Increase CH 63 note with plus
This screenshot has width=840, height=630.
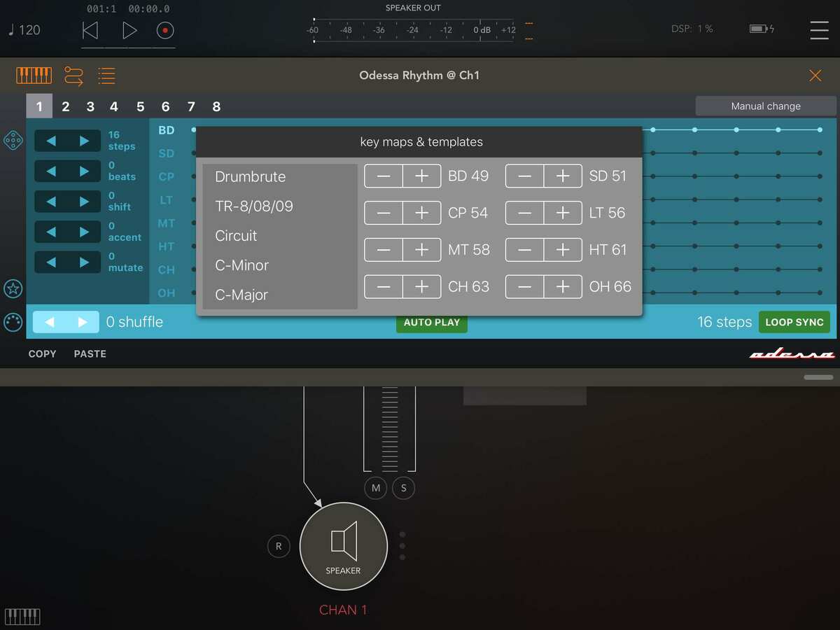tap(422, 286)
